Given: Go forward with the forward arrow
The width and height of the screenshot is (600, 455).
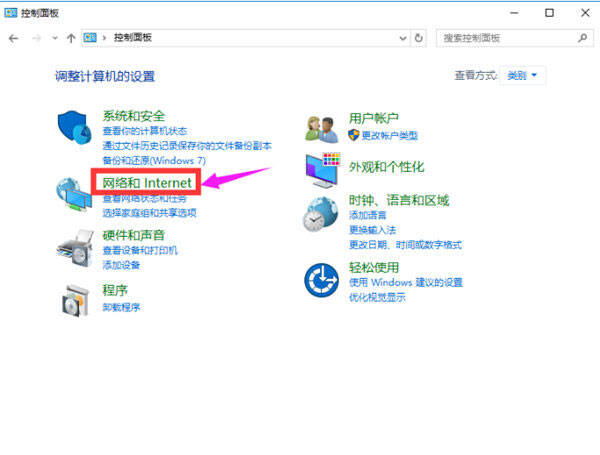Looking at the screenshot, I should [x=37, y=38].
